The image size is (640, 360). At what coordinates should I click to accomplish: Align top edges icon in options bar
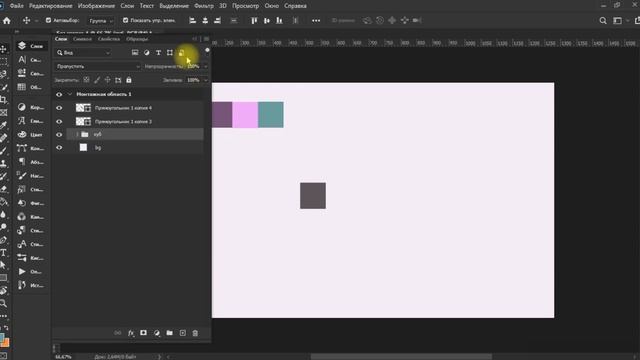[254, 20]
